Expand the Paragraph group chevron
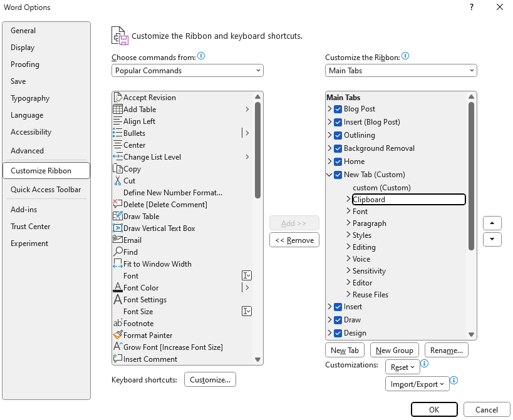This screenshot has width=513, height=420. 348,223
